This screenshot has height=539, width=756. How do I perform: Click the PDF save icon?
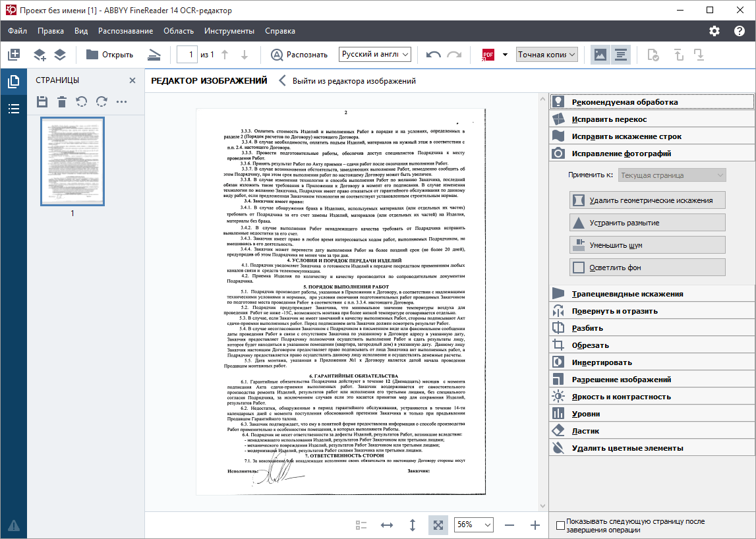coord(488,55)
